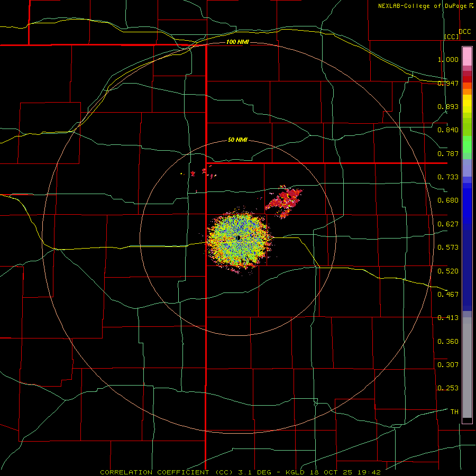Select the 0.520 scale value
This screenshot has height=476, width=476.
click(x=448, y=271)
